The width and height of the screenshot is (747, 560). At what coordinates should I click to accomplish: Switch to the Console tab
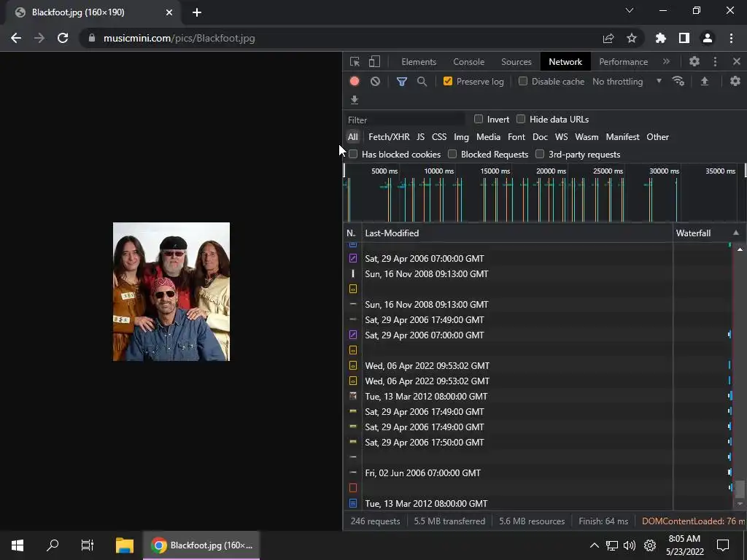pyautogui.click(x=468, y=62)
